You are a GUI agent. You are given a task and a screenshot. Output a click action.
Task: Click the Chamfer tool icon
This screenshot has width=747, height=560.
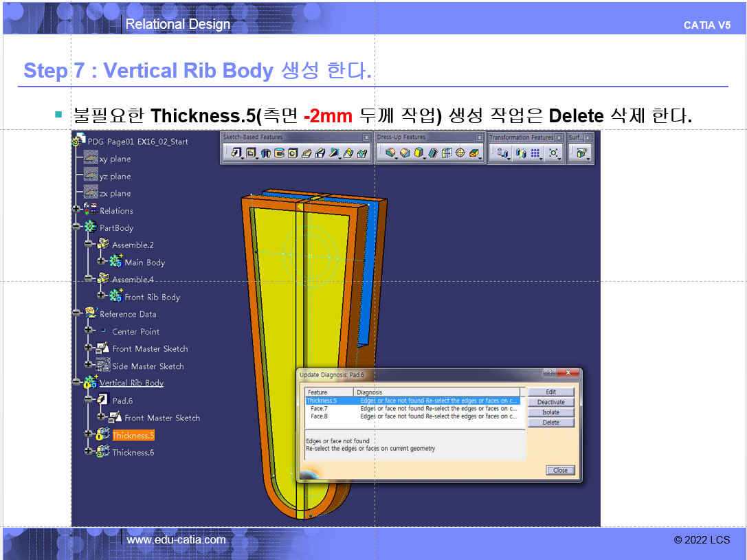point(404,153)
